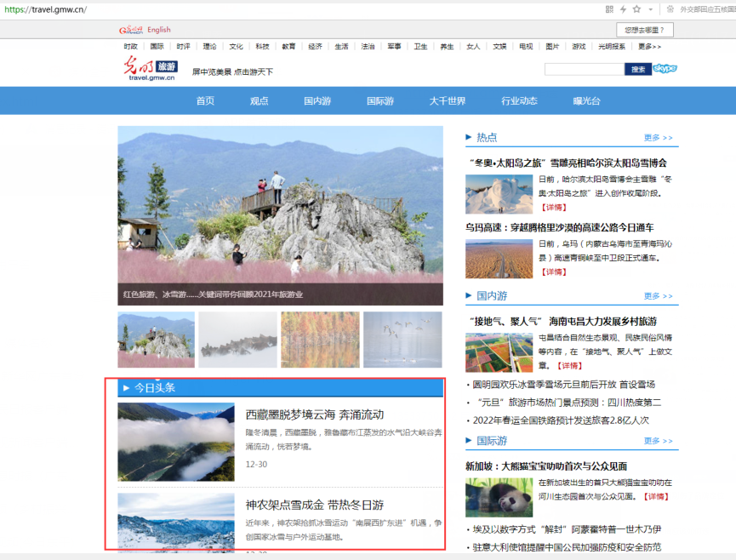The height and width of the screenshot is (560, 736).
Task: Select the first slideshow thumbnail of rocky hill
Action: tap(157, 340)
